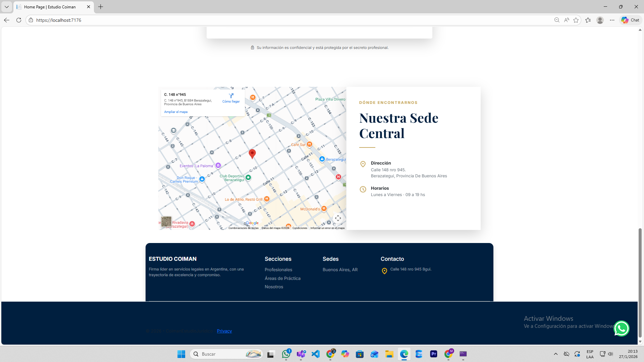Open the WhatsApp floating chat button
The height and width of the screenshot is (362, 644).
point(622,328)
